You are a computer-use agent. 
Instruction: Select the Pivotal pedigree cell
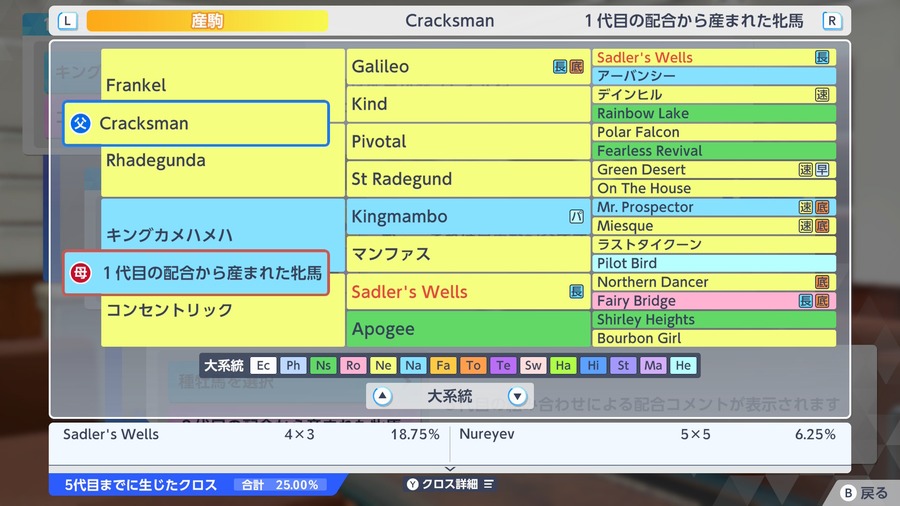[x=468, y=142]
